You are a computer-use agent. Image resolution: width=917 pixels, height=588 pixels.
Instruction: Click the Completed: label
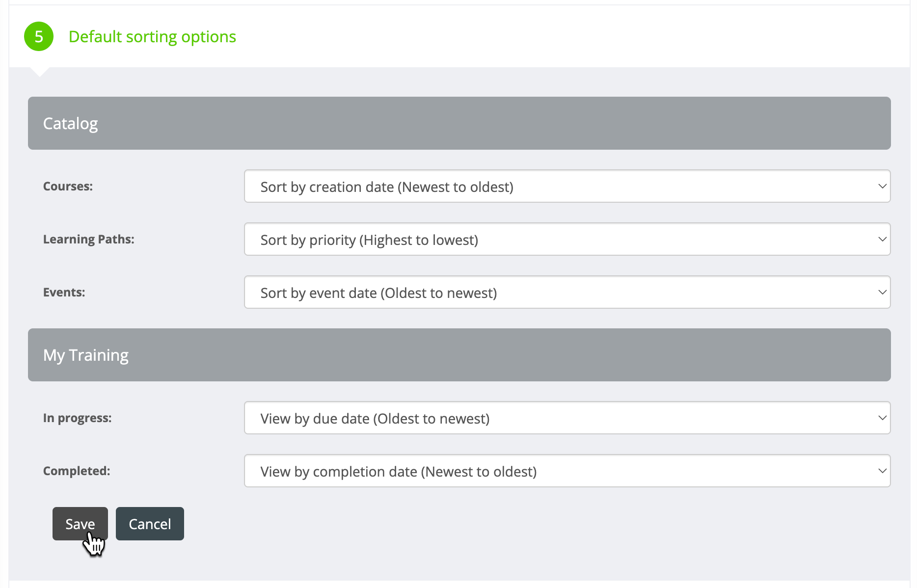[x=77, y=471]
